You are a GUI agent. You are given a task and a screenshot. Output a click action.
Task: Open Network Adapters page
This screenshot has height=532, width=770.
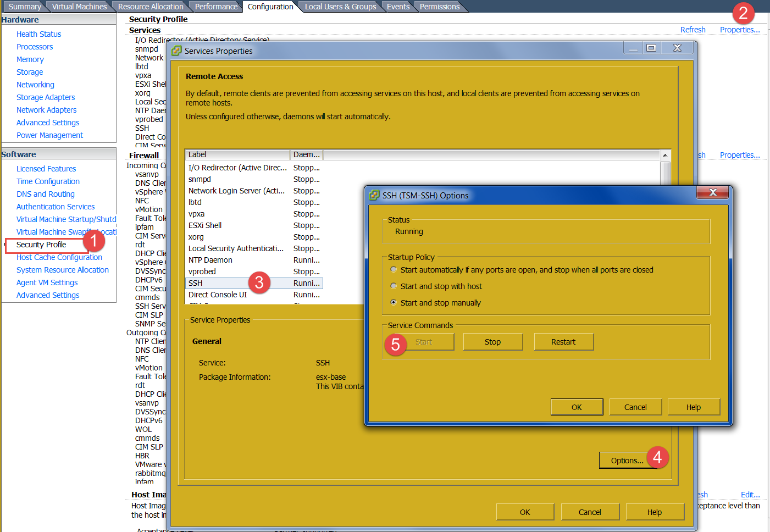pos(46,110)
